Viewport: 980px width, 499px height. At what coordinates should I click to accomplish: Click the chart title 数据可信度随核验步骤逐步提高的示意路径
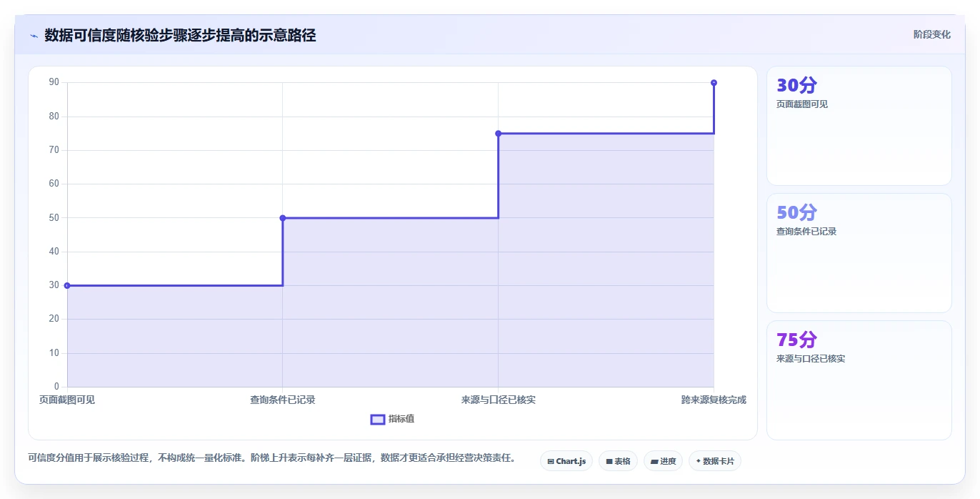tap(180, 35)
